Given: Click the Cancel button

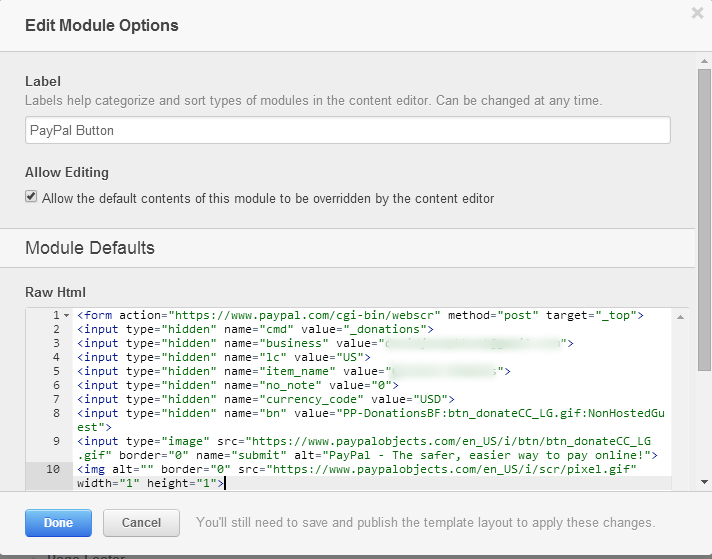Looking at the screenshot, I should tap(141, 523).
